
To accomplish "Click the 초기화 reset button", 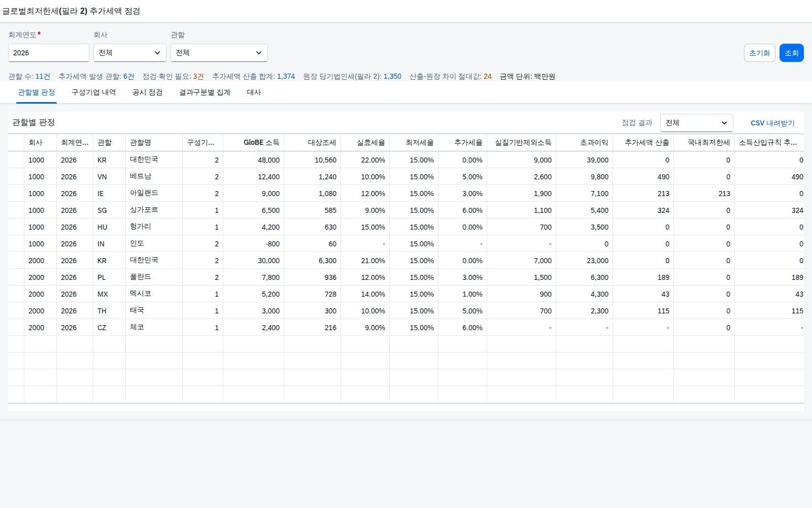I will (759, 53).
